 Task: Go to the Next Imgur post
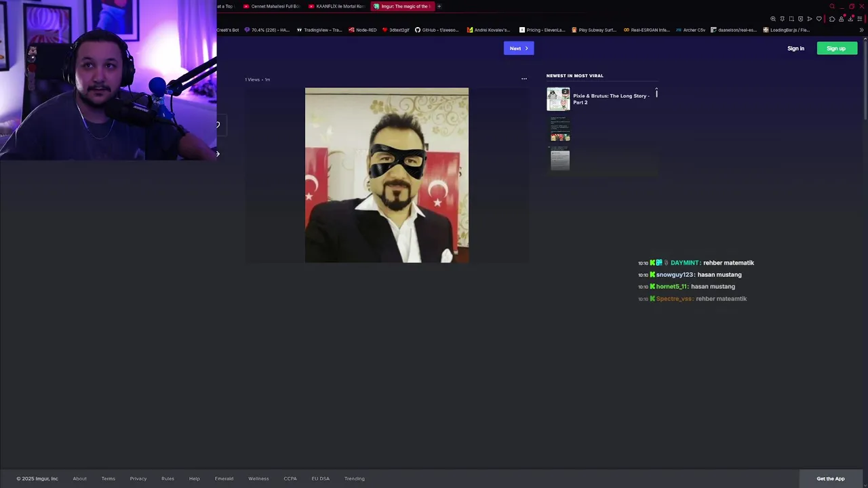(519, 48)
